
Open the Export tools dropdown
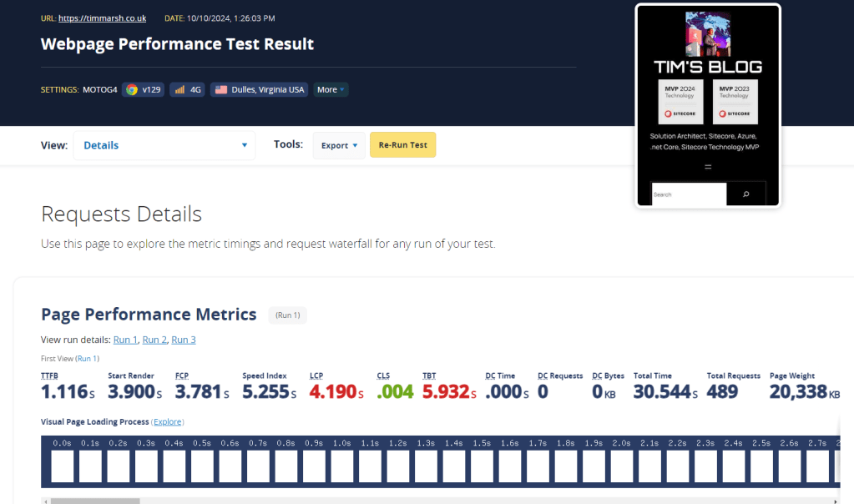(339, 145)
